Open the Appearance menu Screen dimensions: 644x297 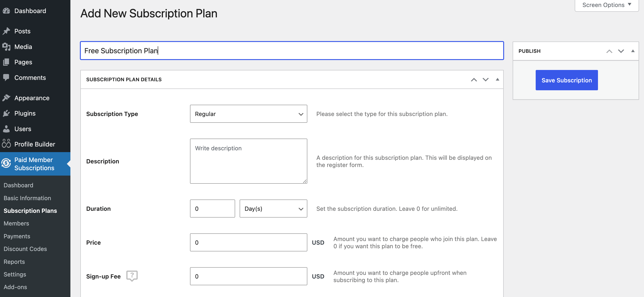[x=32, y=98]
